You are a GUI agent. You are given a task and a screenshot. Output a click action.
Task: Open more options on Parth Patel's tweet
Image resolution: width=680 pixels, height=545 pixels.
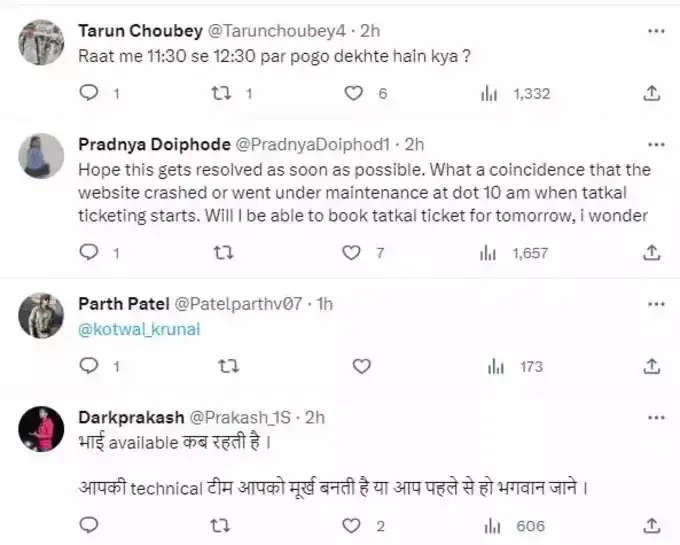coord(656,304)
